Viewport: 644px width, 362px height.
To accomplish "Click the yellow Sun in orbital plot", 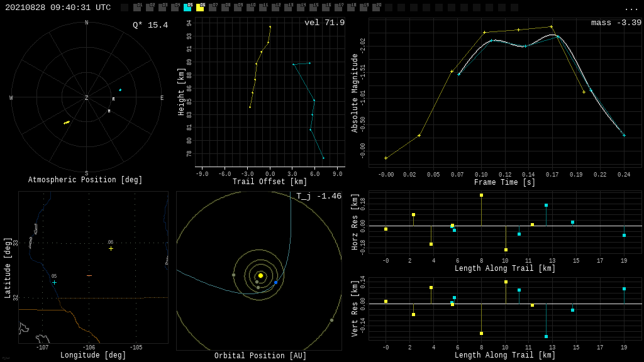I will point(260,275).
